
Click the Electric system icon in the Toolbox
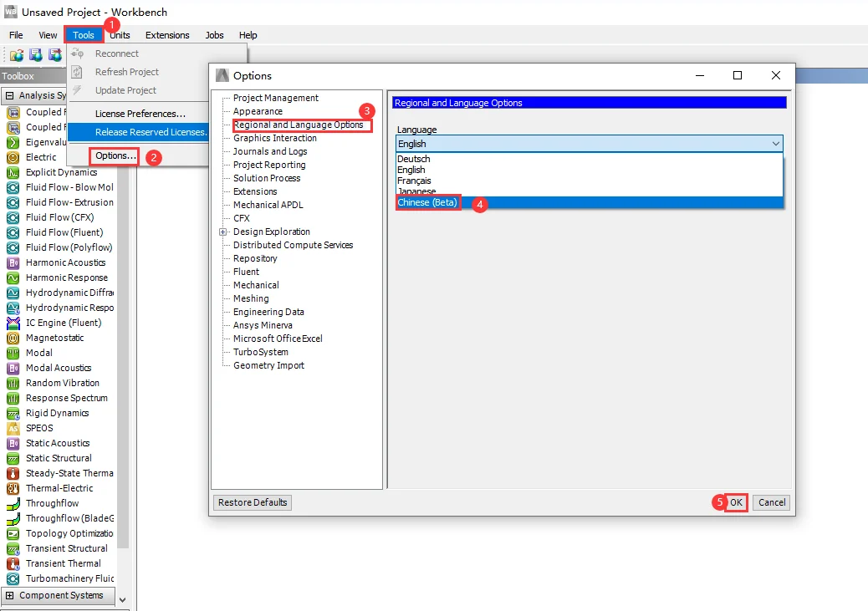(13, 157)
